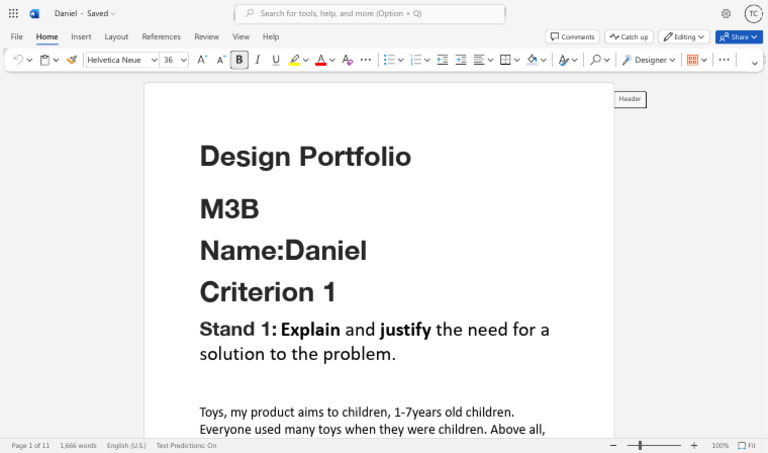Open the settings gear icon
This screenshot has height=453, width=768.
click(726, 14)
